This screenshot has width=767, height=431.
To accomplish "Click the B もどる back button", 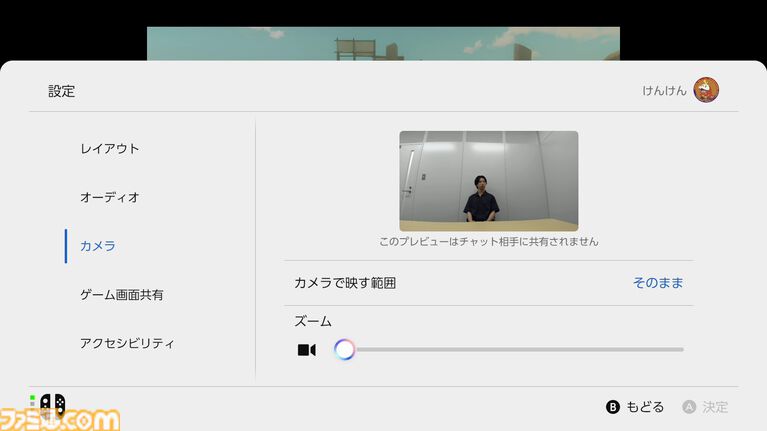I will coord(634,407).
